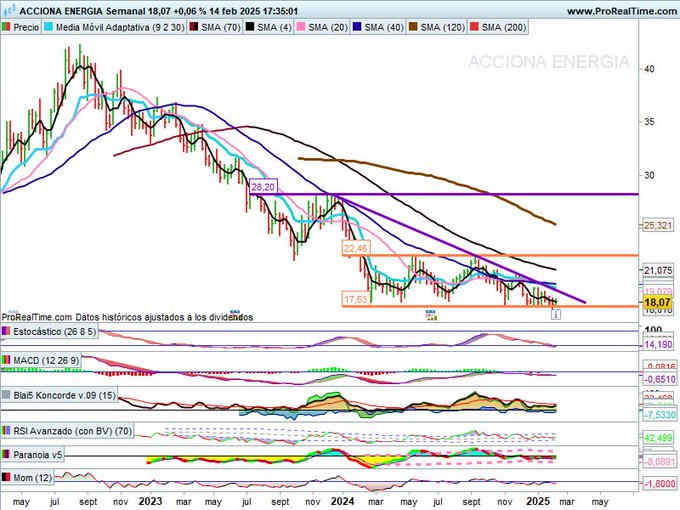
Task: Click the 35 tick on price axis
Action: click(x=649, y=122)
